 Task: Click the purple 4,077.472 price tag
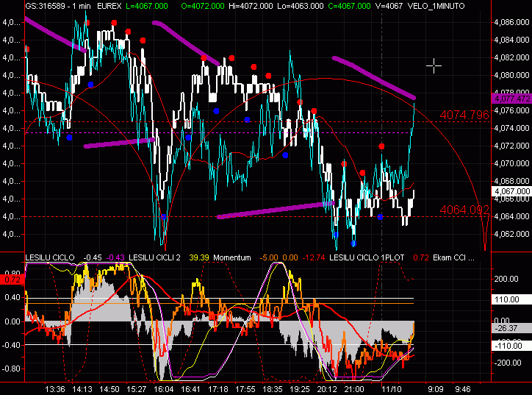click(511, 99)
